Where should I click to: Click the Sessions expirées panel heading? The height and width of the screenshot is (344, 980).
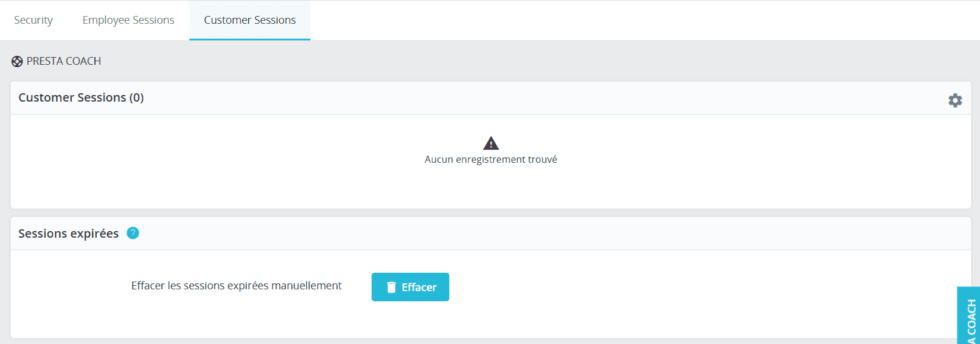[x=68, y=233]
